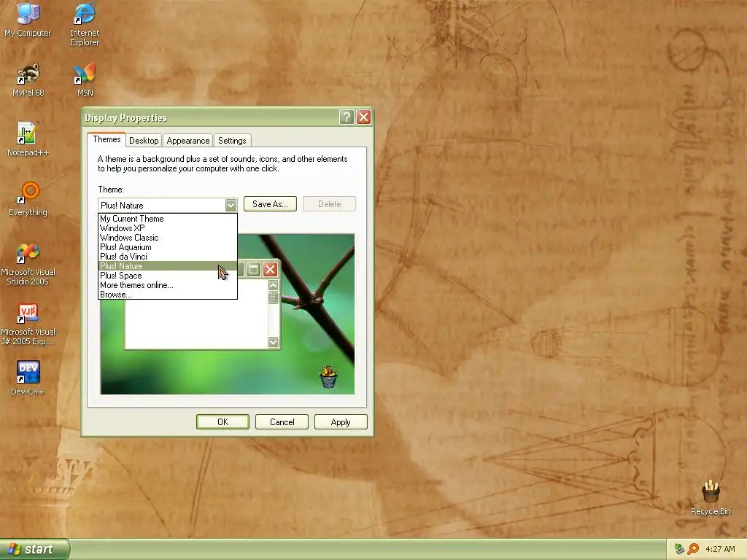Open the Appearance tab
Viewport: 747px width, 560px height.
[x=188, y=141]
